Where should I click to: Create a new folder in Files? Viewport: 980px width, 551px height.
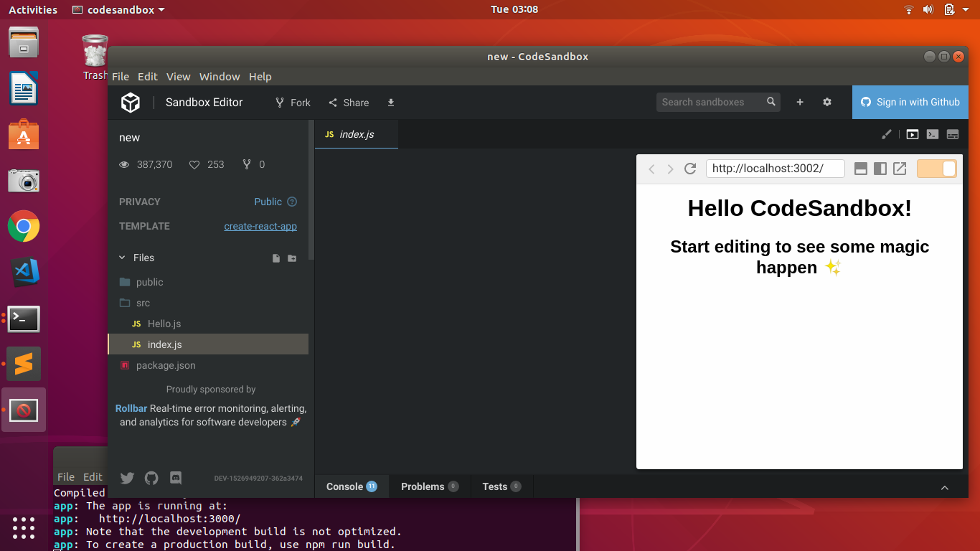pyautogui.click(x=292, y=258)
